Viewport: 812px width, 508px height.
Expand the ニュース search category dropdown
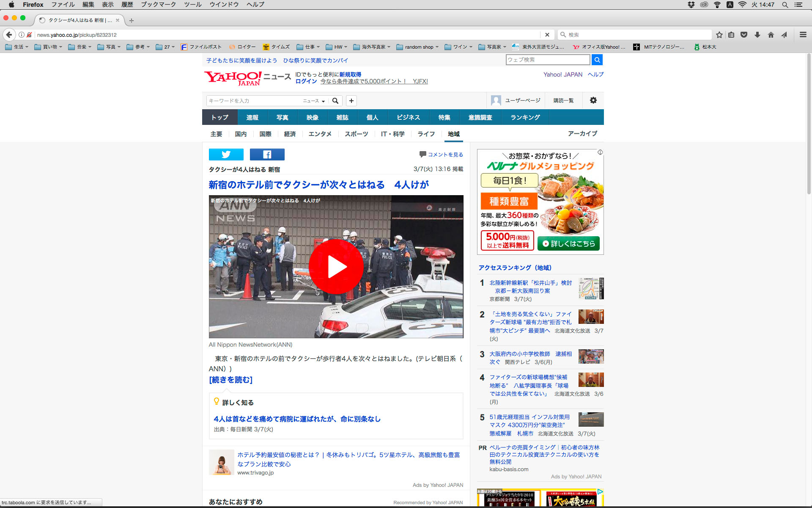tap(314, 101)
